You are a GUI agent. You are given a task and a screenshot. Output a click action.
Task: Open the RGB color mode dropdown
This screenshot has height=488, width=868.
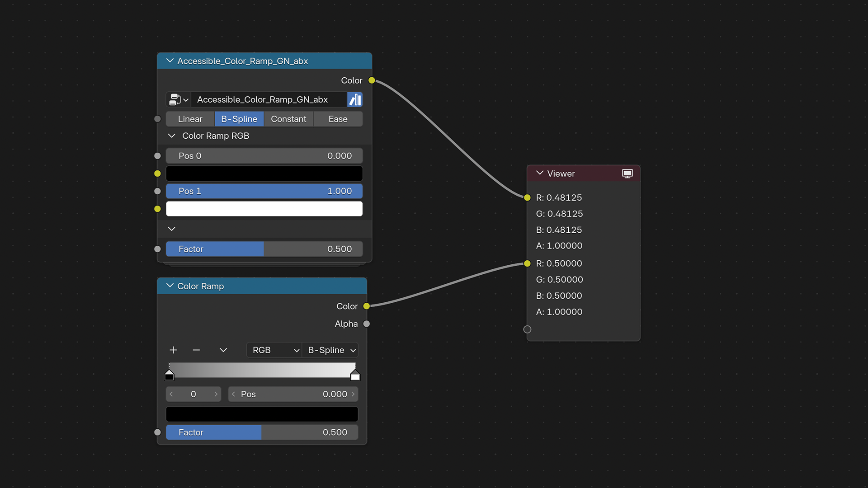275,350
